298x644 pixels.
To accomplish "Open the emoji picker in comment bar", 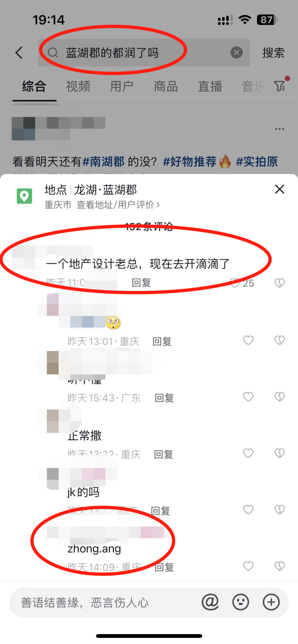I will 241,602.
